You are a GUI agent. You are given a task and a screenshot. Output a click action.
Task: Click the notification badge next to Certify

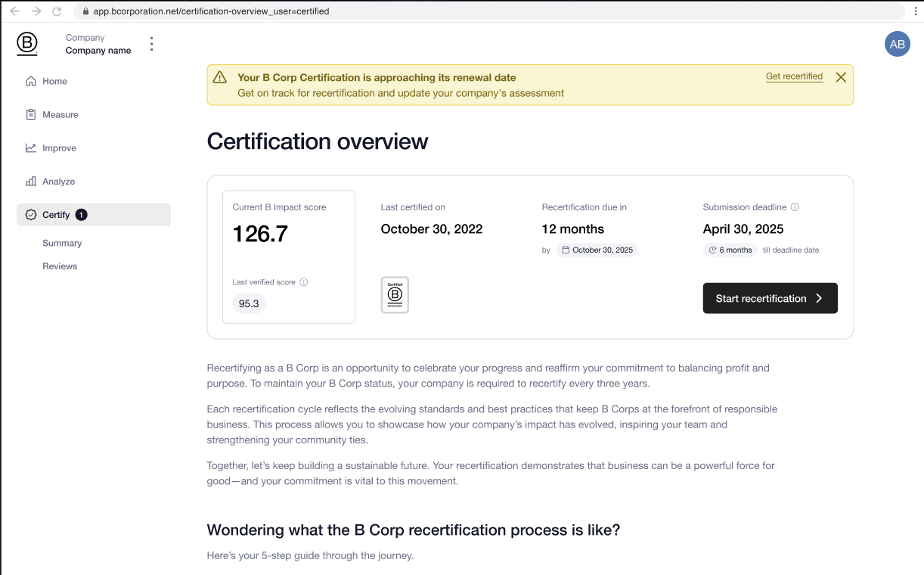(x=82, y=215)
